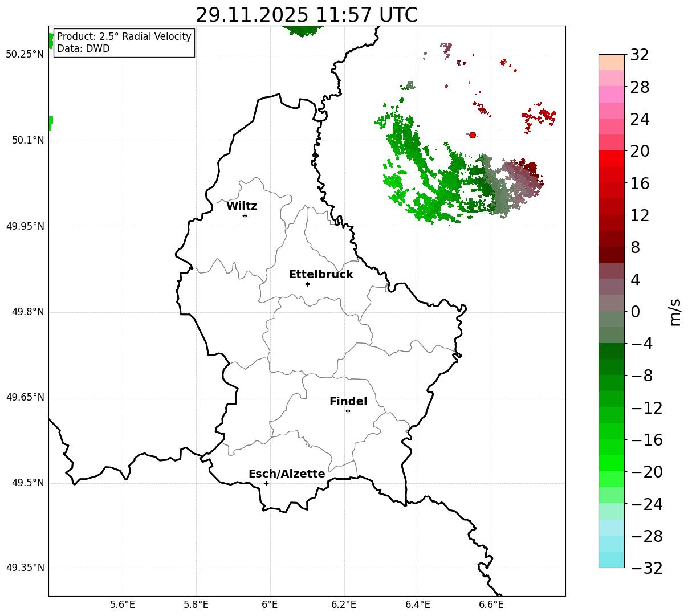Click the 6.6°E longitude label
The width and height of the screenshot is (688, 616).
(x=491, y=605)
